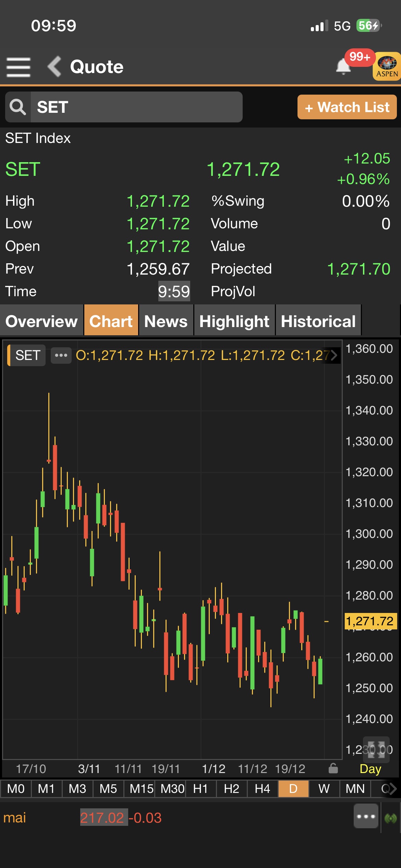Tap the SET symbol search field
401x868 pixels.
(x=136, y=107)
